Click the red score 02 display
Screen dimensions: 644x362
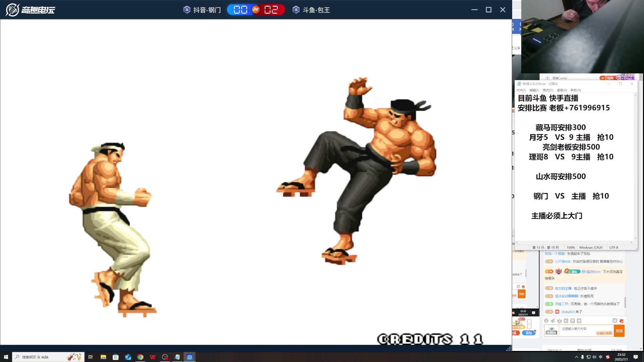coord(271,10)
